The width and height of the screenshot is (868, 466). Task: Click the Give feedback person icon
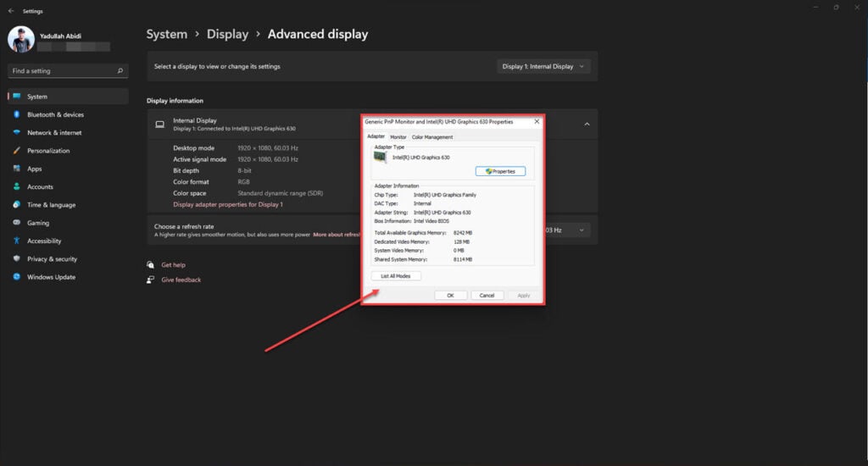pos(150,280)
